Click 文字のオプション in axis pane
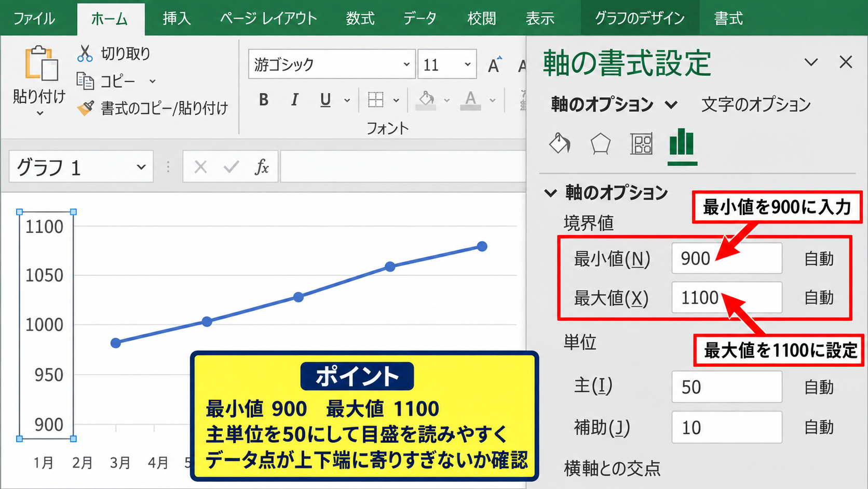Viewport: 868px width, 489px height. coord(756,104)
